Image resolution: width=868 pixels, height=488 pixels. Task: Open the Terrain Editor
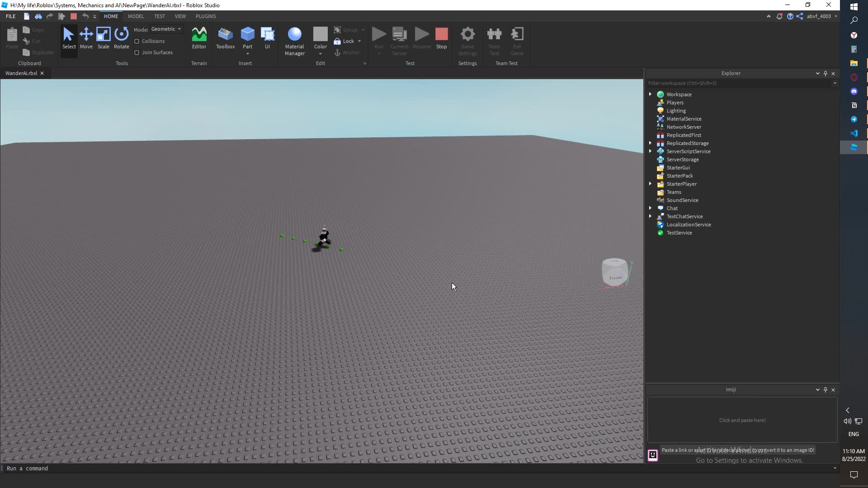pos(199,38)
